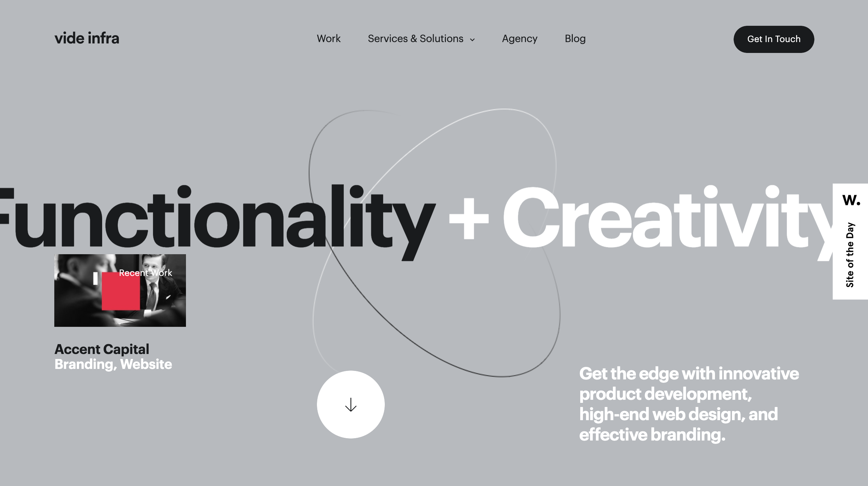Click the vide infra logo
The image size is (868, 486).
pyautogui.click(x=87, y=38)
